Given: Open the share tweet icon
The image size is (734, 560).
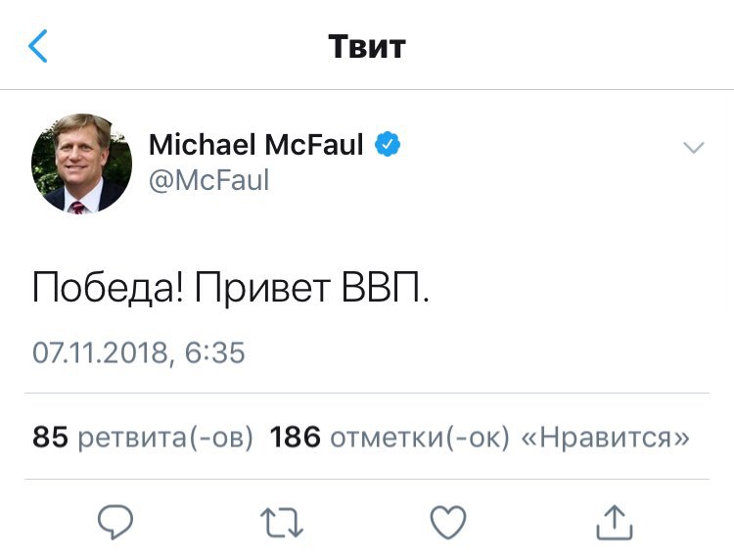Looking at the screenshot, I should [614, 521].
